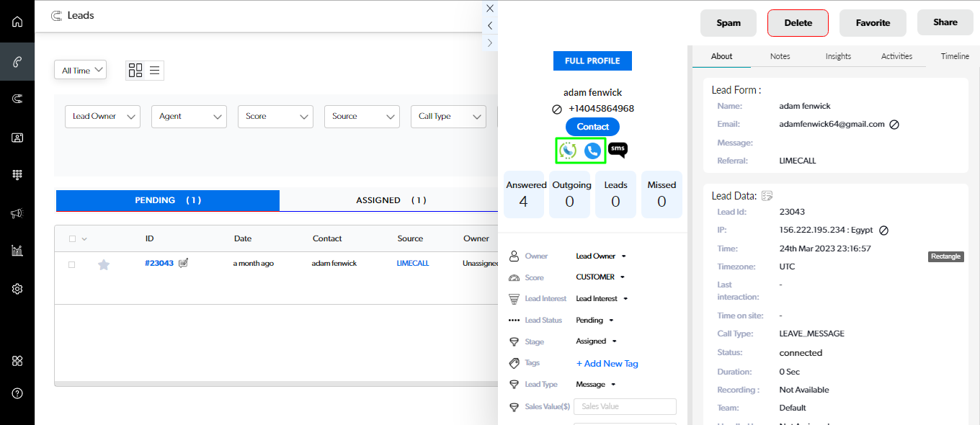980x425 pixels.
Task: Switch to grid card view
Action: (135, 70)
